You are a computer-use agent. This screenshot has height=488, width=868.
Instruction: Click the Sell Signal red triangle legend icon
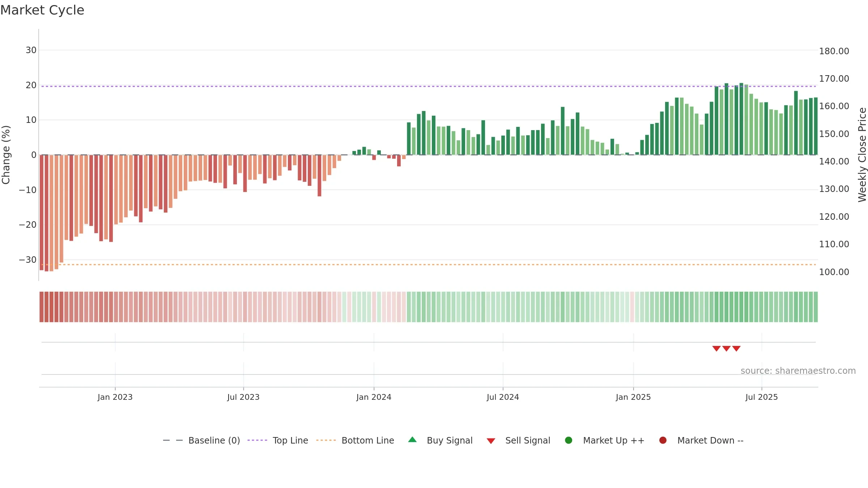(491, 441)
